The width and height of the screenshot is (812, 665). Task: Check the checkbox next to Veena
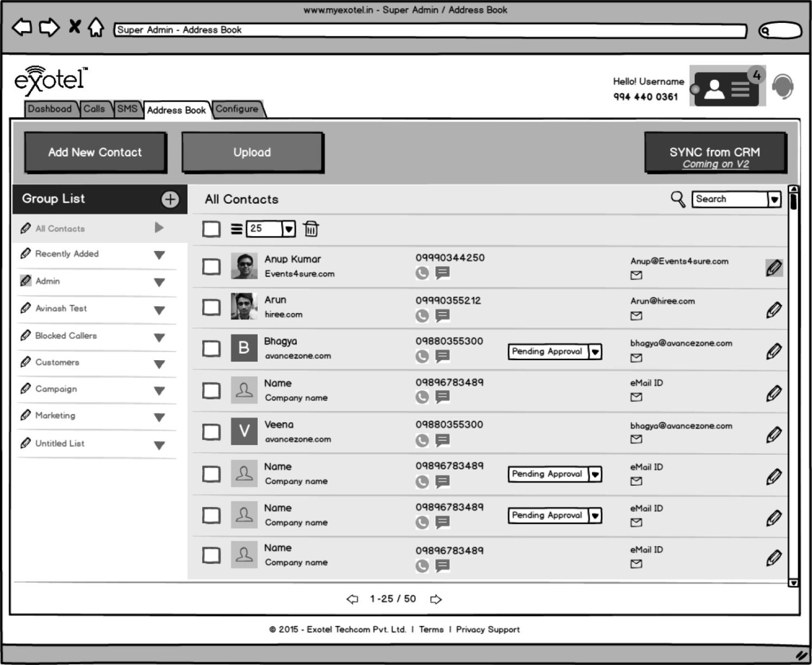point(211,432)
